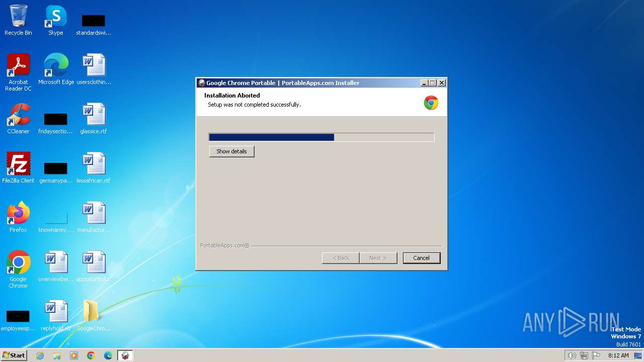Viewport: 644px width, 362px height.
Task: Launch the Firefox desktop shortcut
Action: coord(18,217)
